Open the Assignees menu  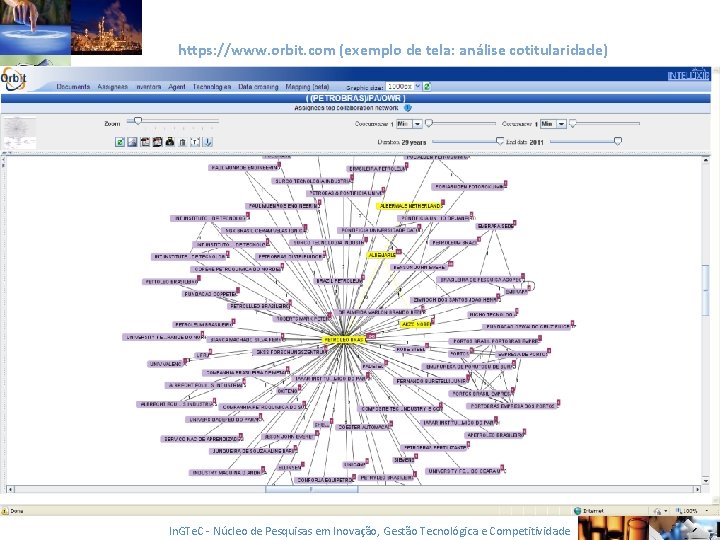tap(112, 86)
